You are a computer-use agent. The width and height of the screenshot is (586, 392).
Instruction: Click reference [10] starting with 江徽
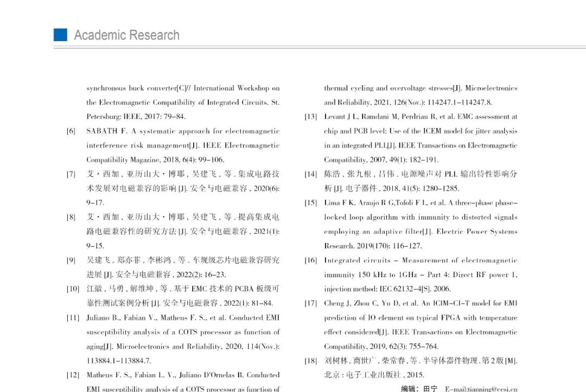pyautogui.click(x=73, y=289)
